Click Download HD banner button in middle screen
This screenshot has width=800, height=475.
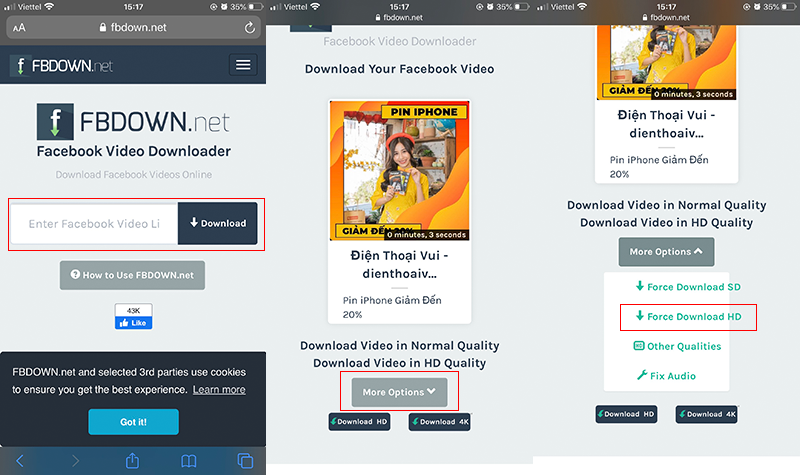[359, 421]
